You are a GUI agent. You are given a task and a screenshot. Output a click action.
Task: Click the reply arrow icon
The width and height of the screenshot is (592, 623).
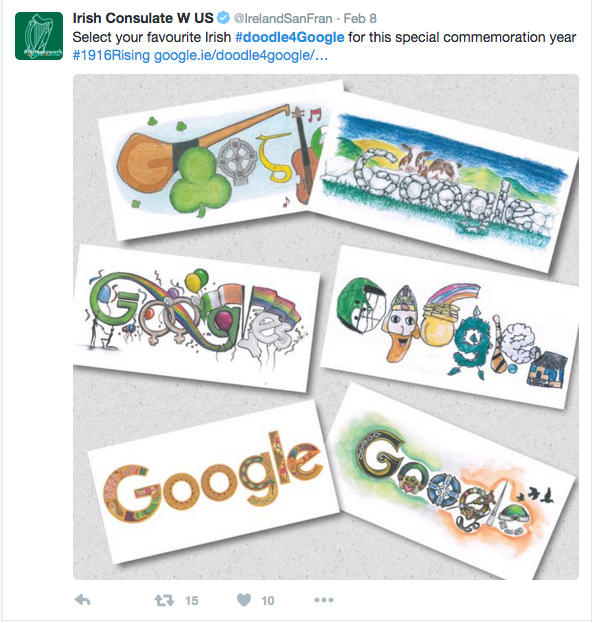pos(83,600)
